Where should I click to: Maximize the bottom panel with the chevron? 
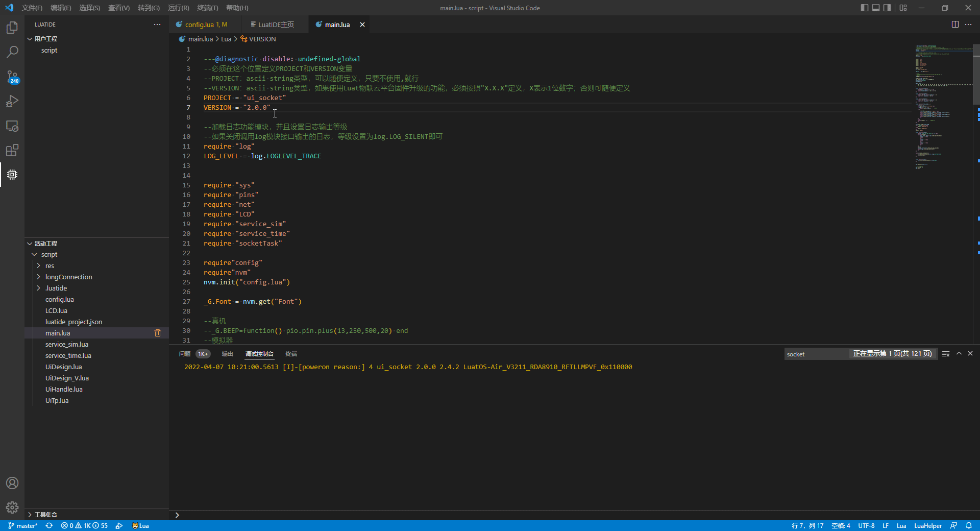click(x=959, y=353)
